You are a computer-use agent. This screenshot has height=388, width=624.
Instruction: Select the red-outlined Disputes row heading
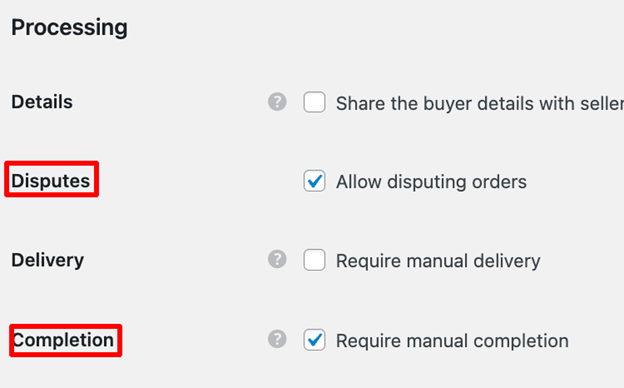[51, 181]
